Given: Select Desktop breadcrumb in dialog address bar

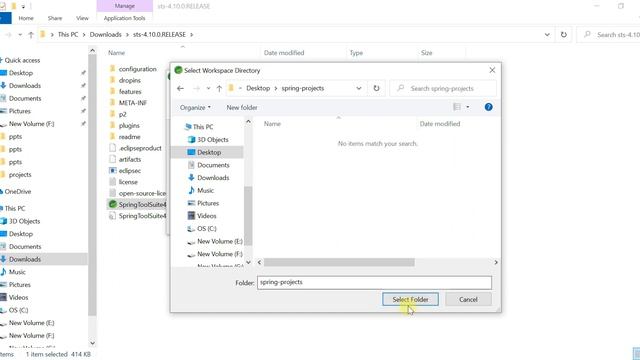Looking at the screenshot, I should click(x=258, y=88).
